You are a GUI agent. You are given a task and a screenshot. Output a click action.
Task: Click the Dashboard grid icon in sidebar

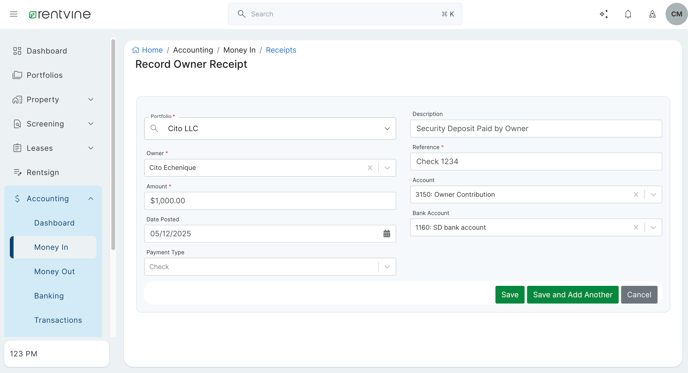(17, 51)
